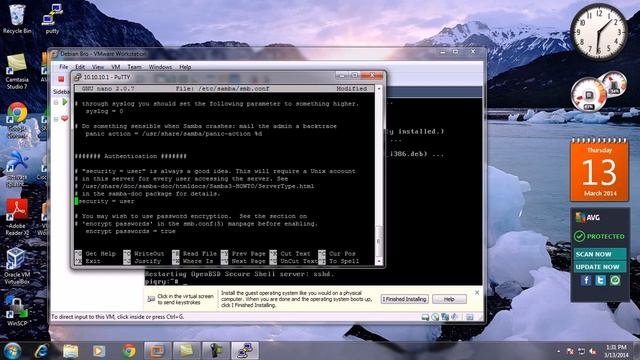Click the green play icon in VMware sidebar
Viewport: 640px width, 360px height.
point(65,102)
